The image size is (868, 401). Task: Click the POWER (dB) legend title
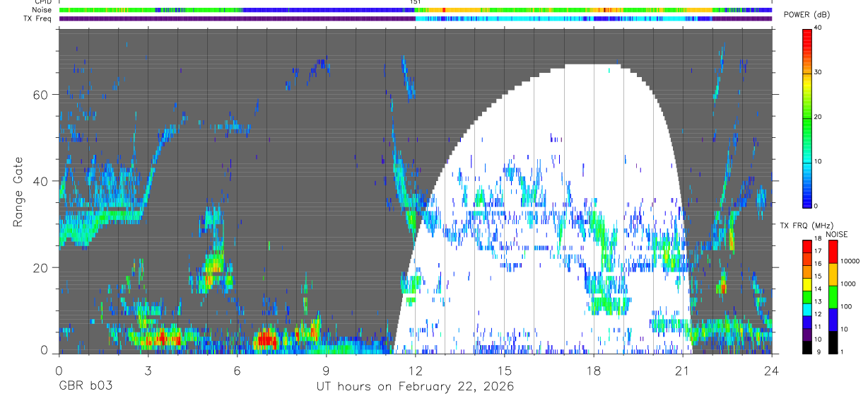807,16
